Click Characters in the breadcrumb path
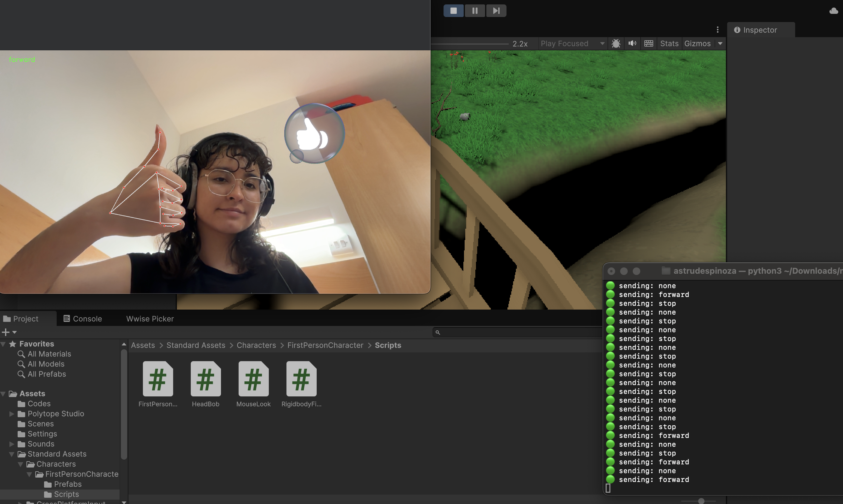This screenshot has height=504, width=843. [x=256, y=345]
